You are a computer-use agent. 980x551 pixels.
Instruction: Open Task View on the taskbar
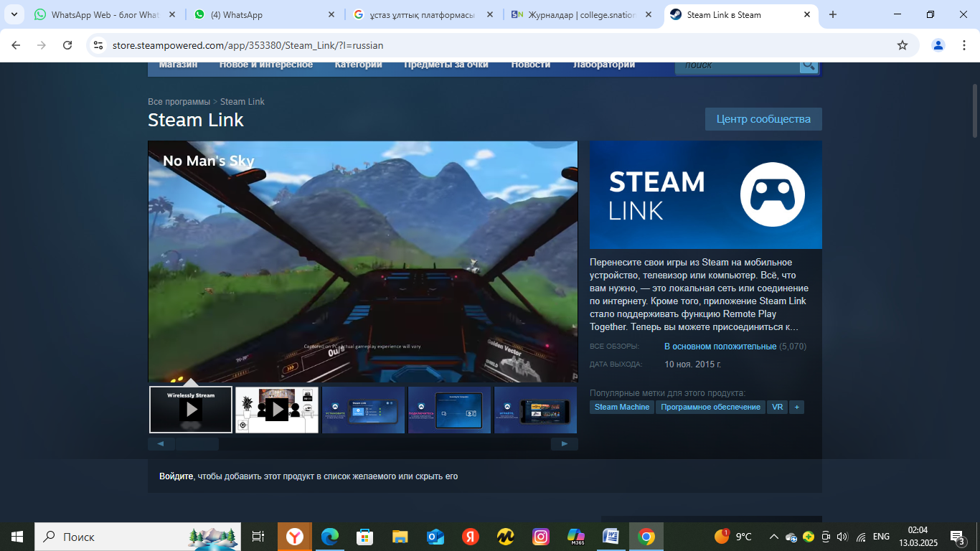click(258, 537)
